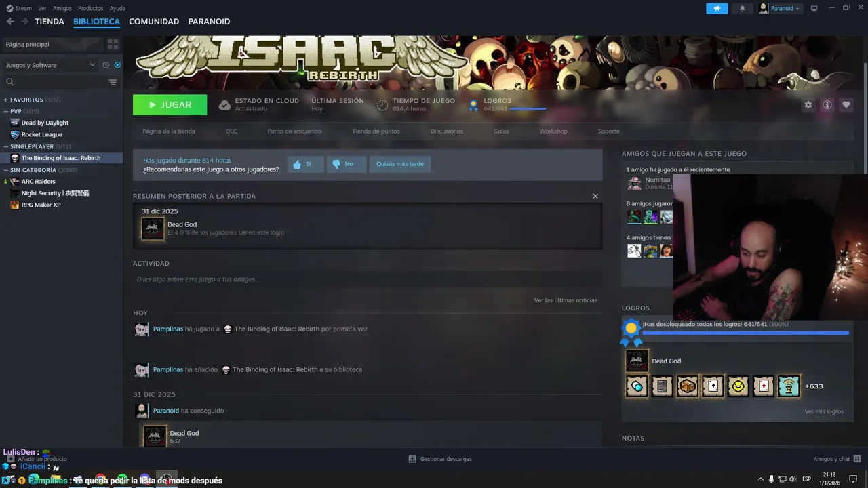Image resolution: width=868 pixels, height=488 pixels.
Task: Collapse the SINGLEPLAYER category
Action: [37, 146]
